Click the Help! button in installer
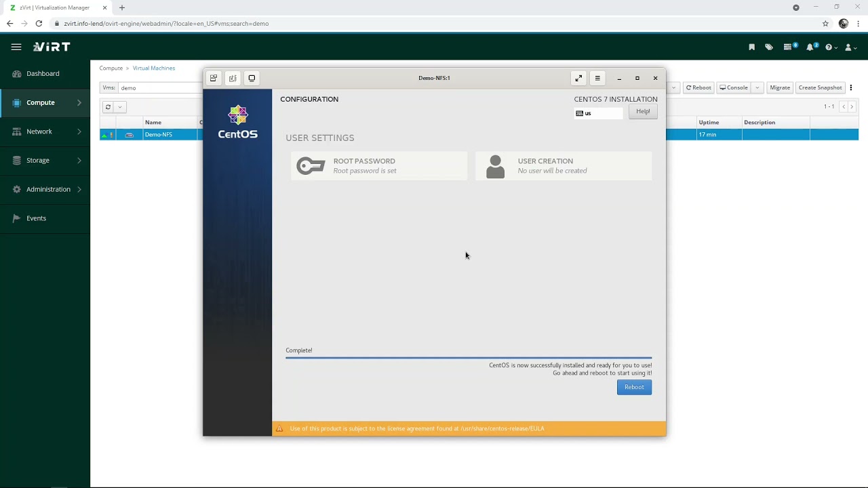Image resolution: width=868 pixels, height=488 pixels. click(643, 111)
